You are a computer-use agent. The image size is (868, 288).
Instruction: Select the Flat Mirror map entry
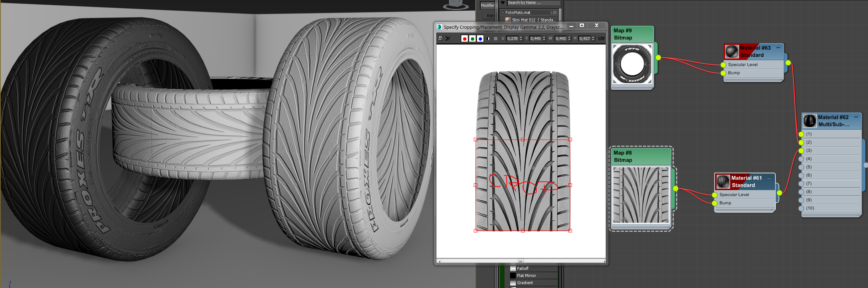point(526,276)
